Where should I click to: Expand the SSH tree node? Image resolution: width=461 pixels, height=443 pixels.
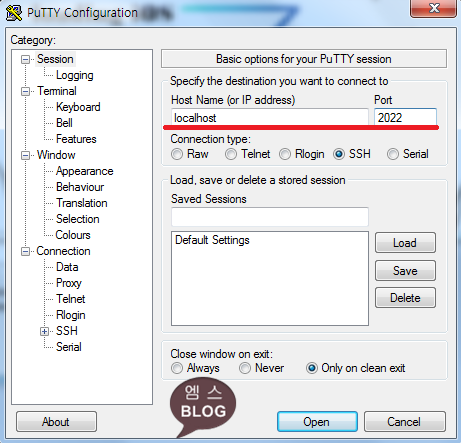44,331
